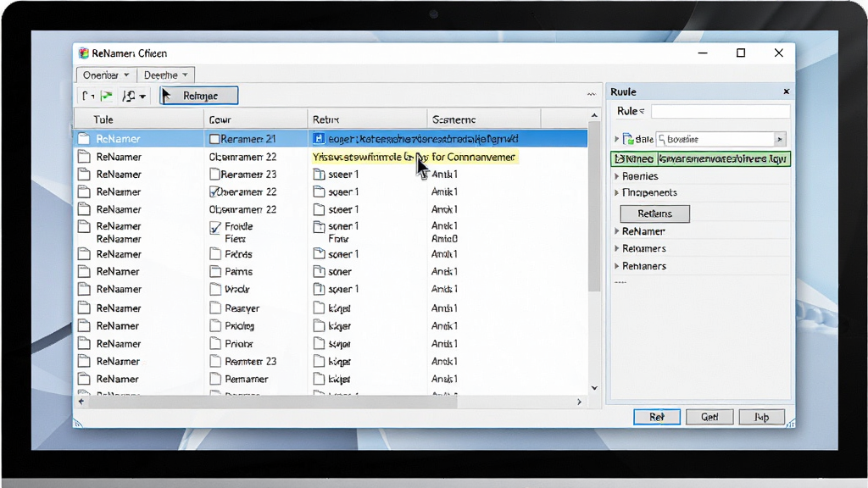Click the Tule file icon in the Remmer 23 row
The image size is (868, 488).
[84, 361]
